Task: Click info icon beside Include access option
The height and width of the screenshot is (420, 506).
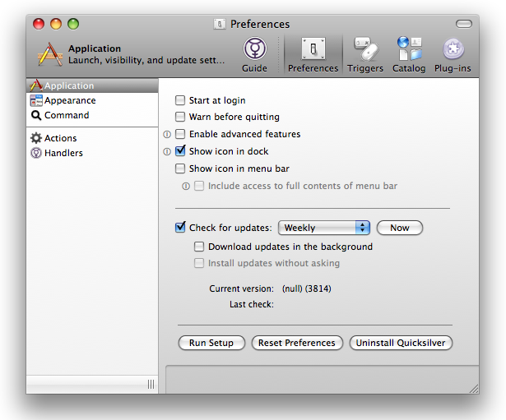Action: click(x=186, y=186)
